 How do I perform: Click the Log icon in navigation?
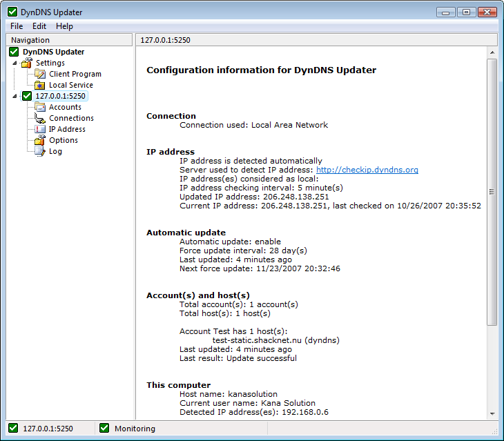point(40,151)
